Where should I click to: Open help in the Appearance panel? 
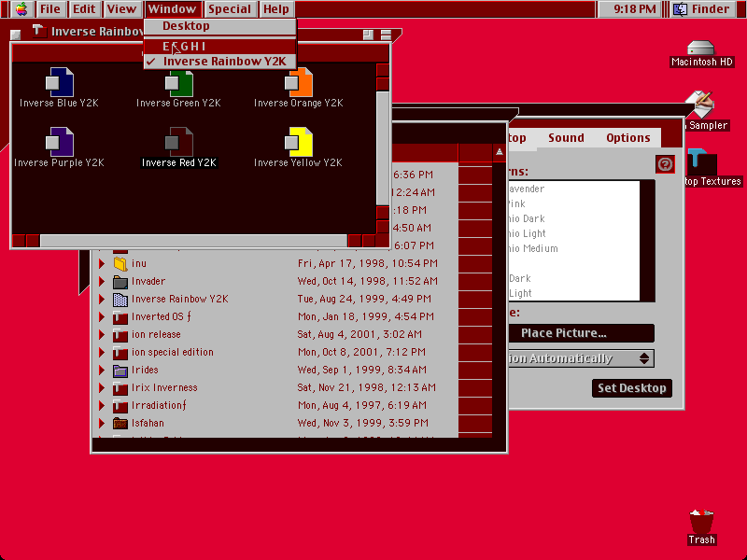click(665, 164)
